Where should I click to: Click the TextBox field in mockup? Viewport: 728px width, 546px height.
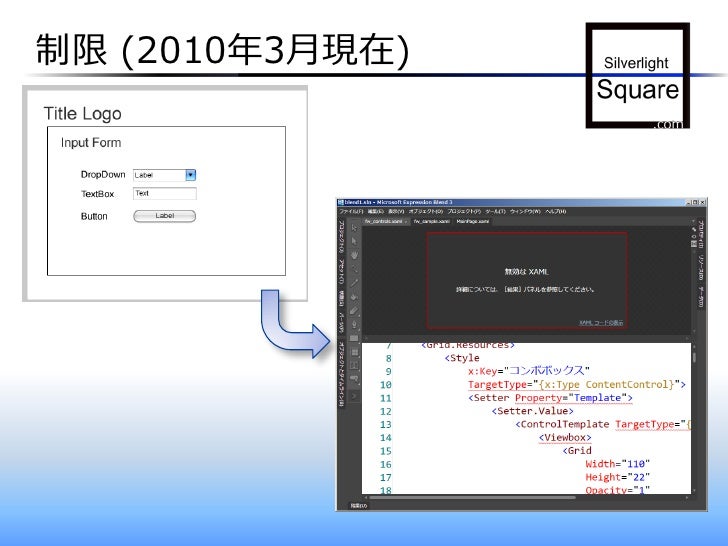pyautogui.click(x=165, y=194)
